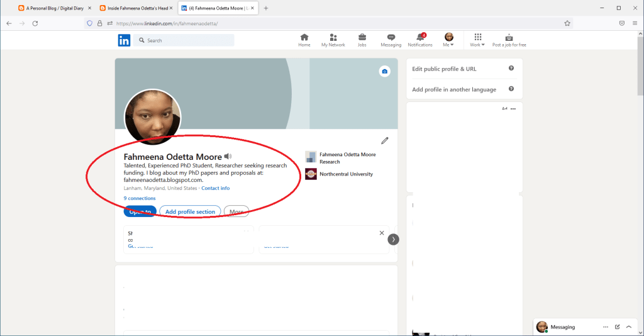Open Messaging in top navigation
The width and height of the screenshot is (644, 336).
click(391, 40)
